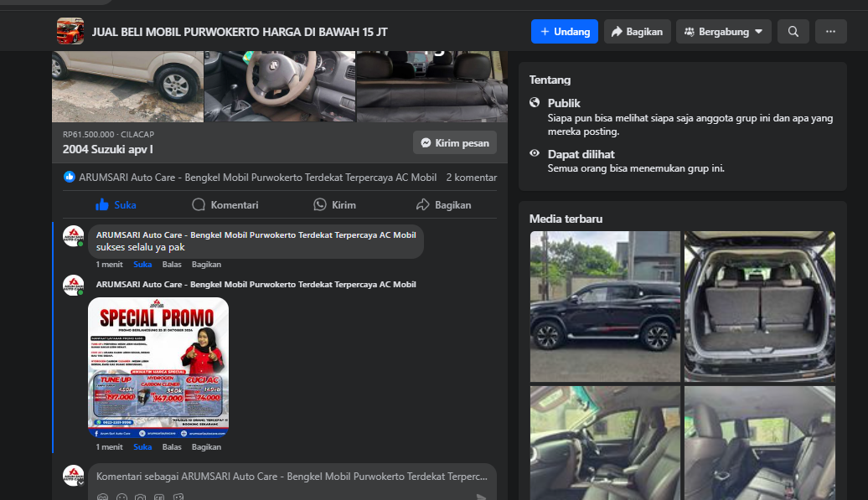Like the Suzuki APV post
868x500 pixels.
point(116,204)
